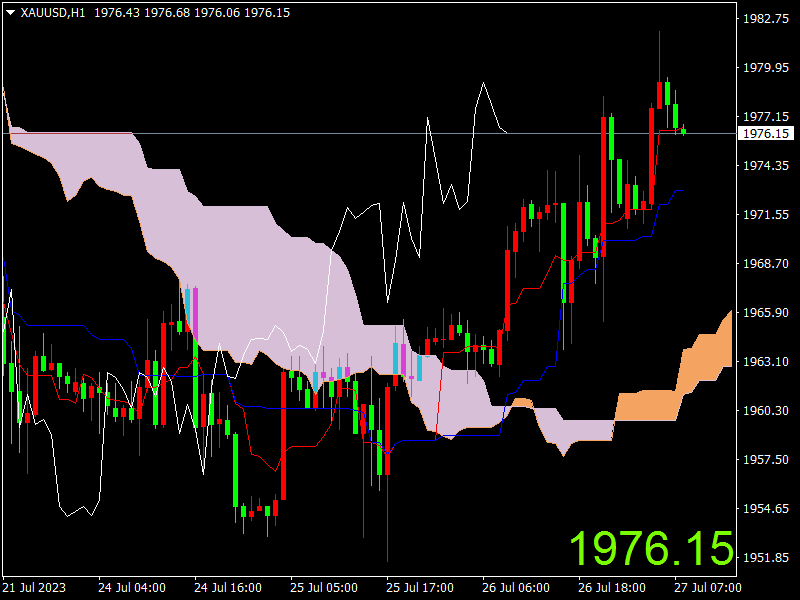Click price axis label 1971.55
800x600 pixels.
tap(766, 215)
